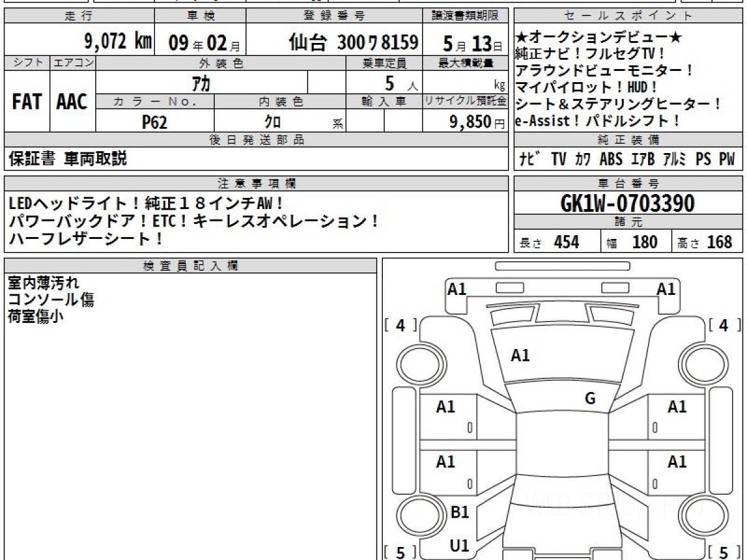Image resolution: width=747 pixels, height=560 pixels.
Task: Click the mileage value 9,072 km
Action: point(118,42)
